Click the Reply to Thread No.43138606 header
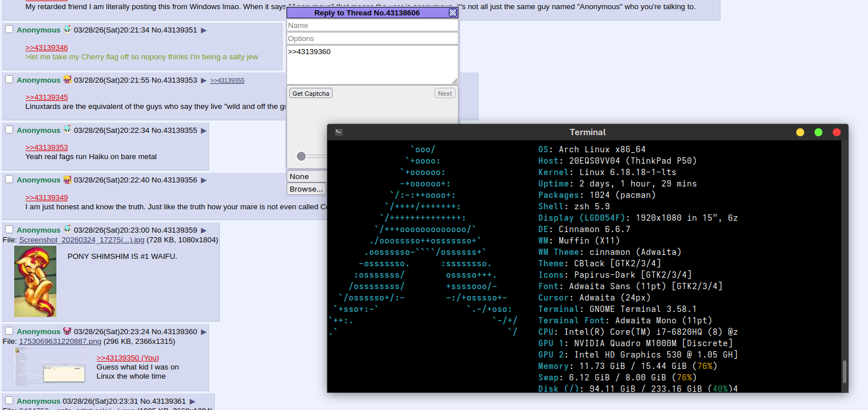 click(367, 13)
